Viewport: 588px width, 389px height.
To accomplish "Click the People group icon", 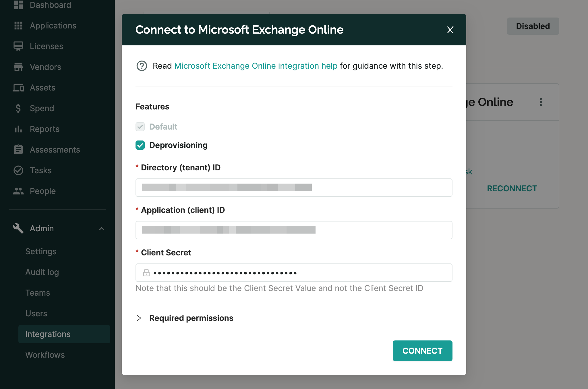I will point(18,191).
